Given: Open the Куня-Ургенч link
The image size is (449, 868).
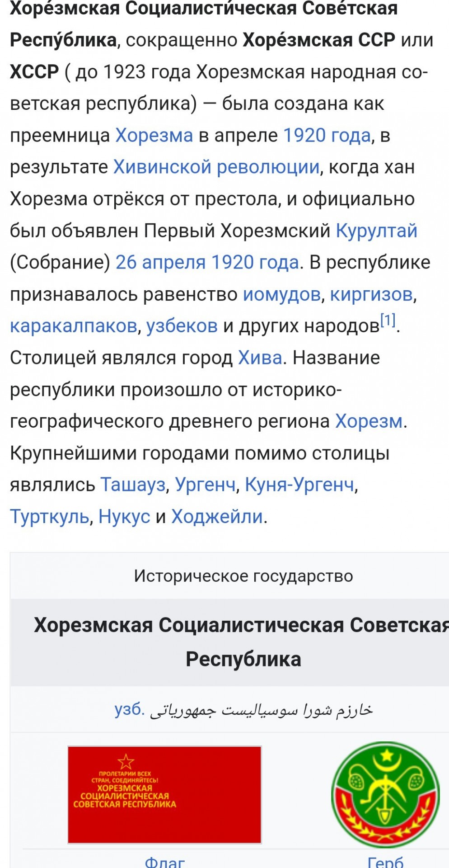Looking at the screenshot, I should (x=299, y=485).
